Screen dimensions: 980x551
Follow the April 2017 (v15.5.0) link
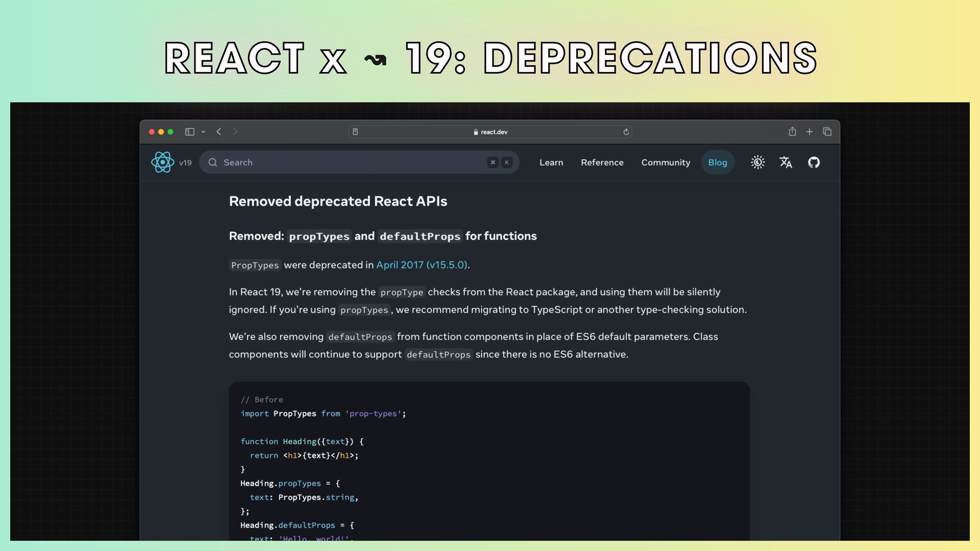(x=422, y=265)
